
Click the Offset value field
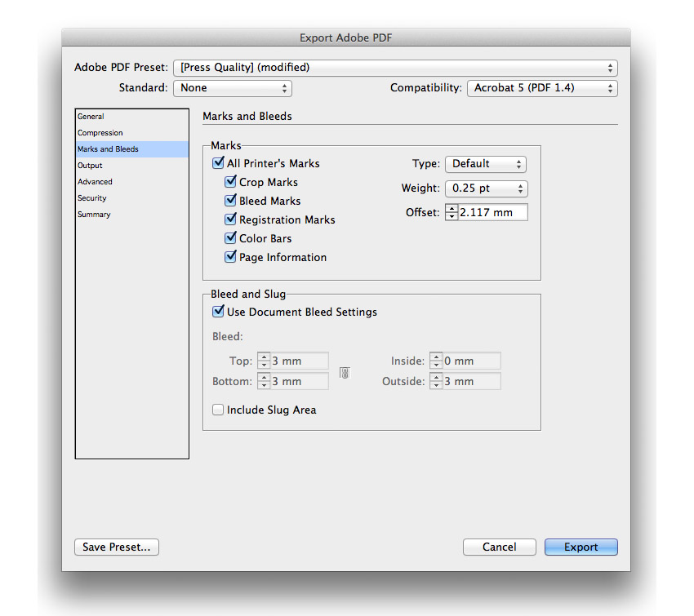point(492,212)
